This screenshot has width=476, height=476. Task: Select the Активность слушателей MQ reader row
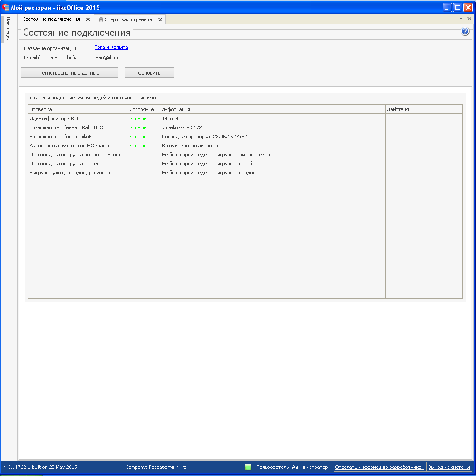coord(78,146)
